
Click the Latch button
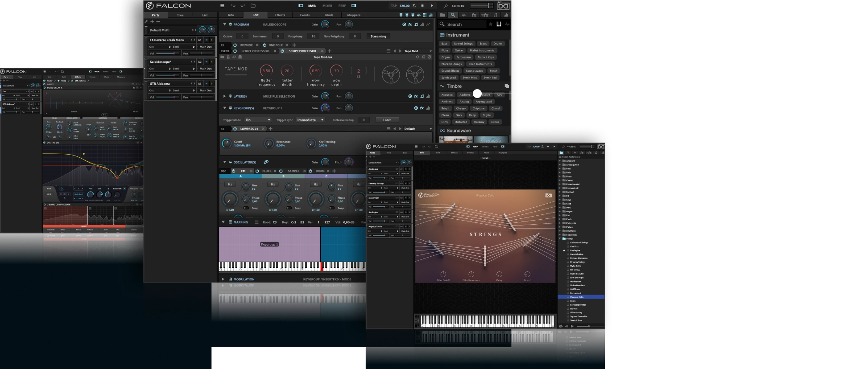click(x=387, y=120)
